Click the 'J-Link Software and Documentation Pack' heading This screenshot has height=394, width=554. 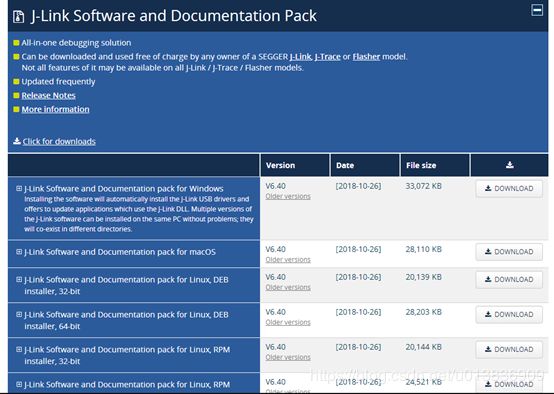coord(174,16)
